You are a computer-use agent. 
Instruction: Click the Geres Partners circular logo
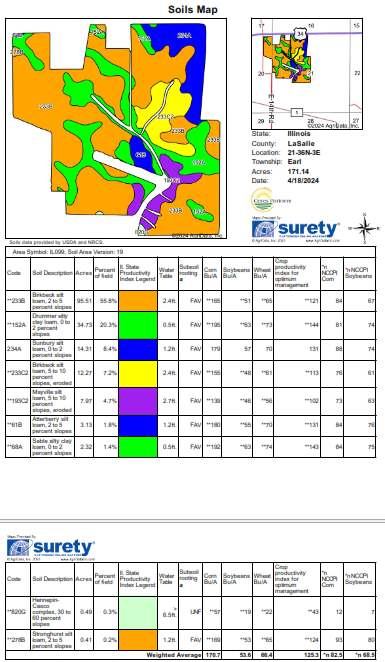coord(271,201)
